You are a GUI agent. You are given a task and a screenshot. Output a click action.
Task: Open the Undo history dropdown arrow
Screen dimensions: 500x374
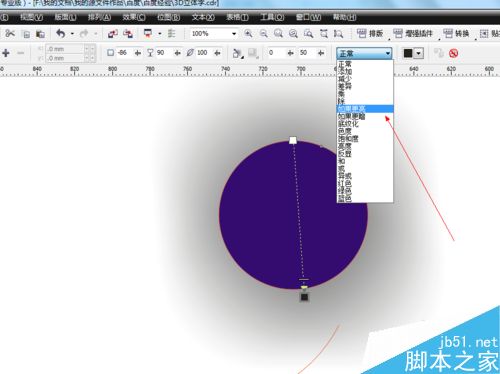pyautogui.click(x=72, y=34)
